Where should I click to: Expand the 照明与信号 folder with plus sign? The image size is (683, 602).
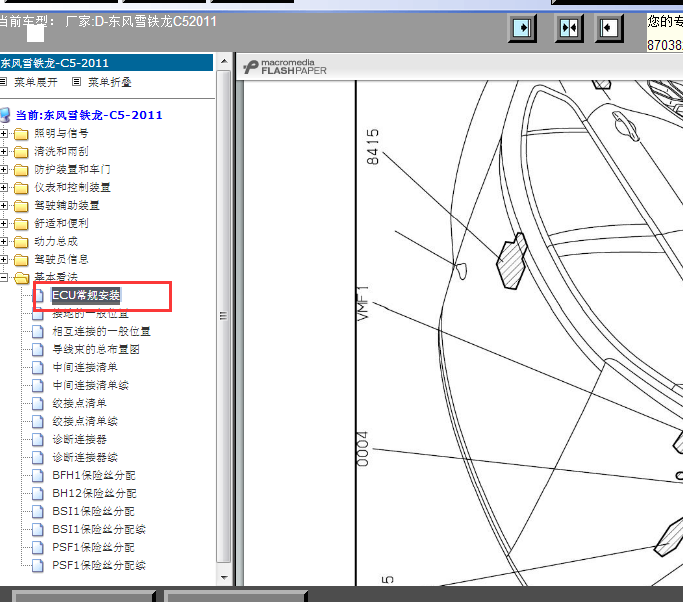(x=3, y=133)
